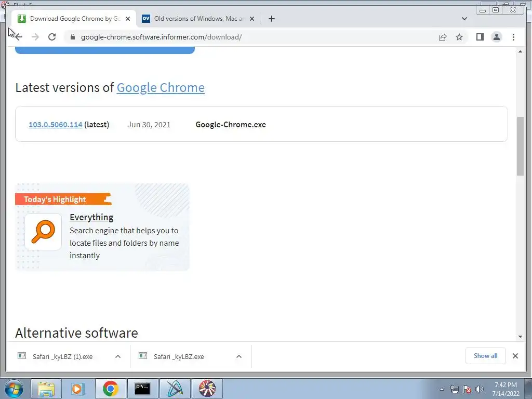Open the network tray icon
The height and width of the screenshot is (399, 532).
(455, 389)
